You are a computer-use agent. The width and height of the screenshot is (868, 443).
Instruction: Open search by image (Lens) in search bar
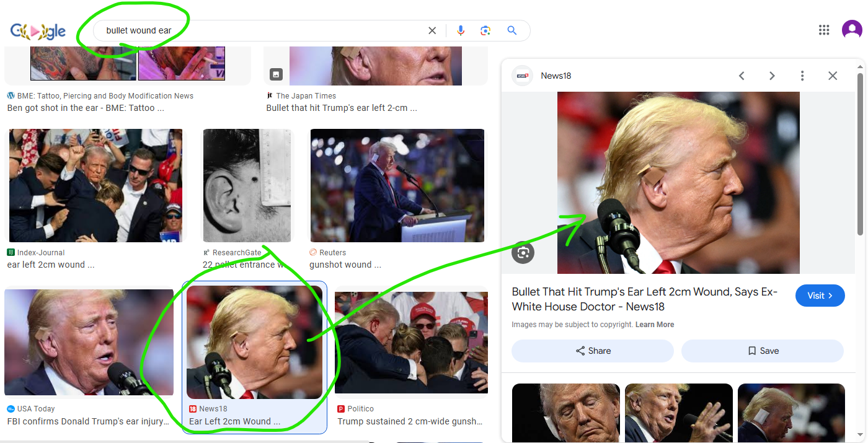point(485,30)
